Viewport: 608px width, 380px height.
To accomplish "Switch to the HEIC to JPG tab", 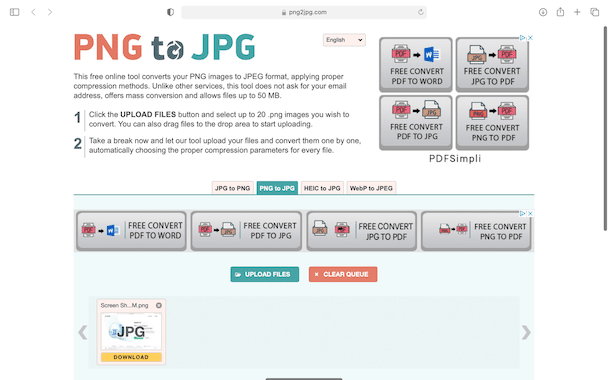I will click(x=322, y=188).
